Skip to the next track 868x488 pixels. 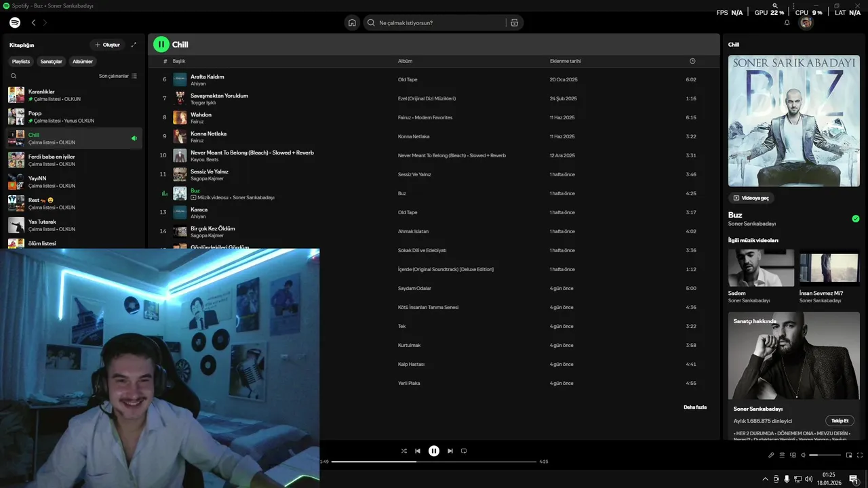tap(450, 451)
